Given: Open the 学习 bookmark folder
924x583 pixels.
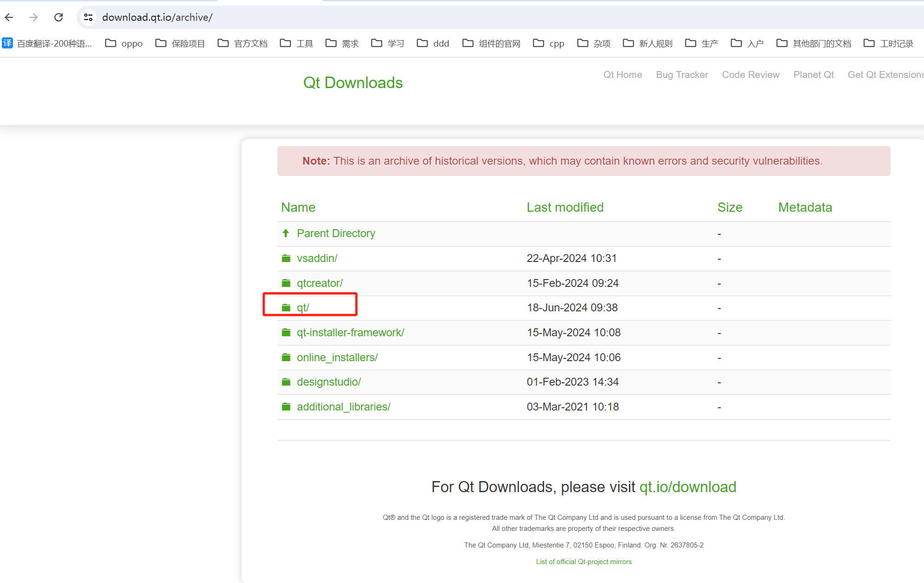Looking at the screenshot, I should [388, 43].
